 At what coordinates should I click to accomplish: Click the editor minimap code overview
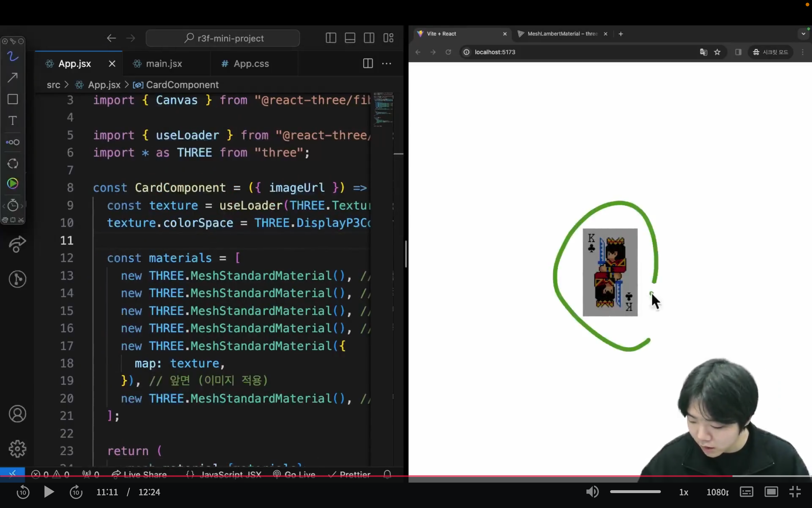point(383,109)
